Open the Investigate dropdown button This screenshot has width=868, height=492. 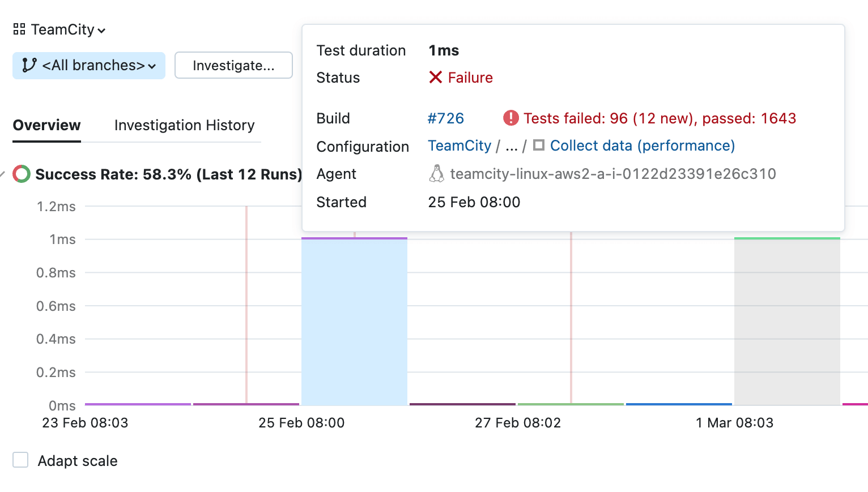coord(233,65)
